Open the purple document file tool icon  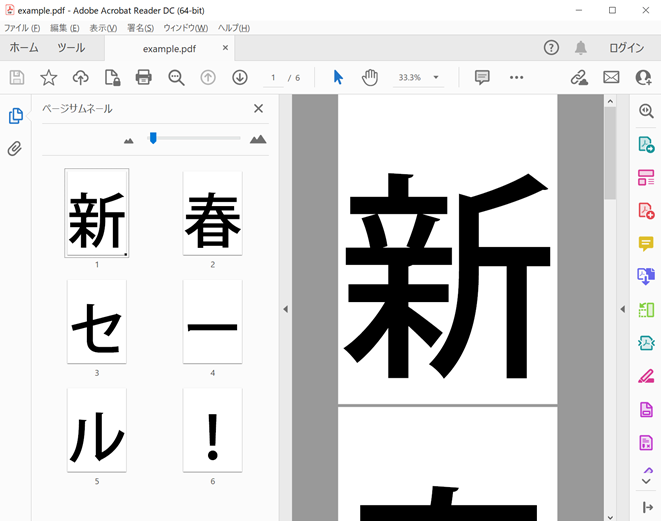click(646, 409)
